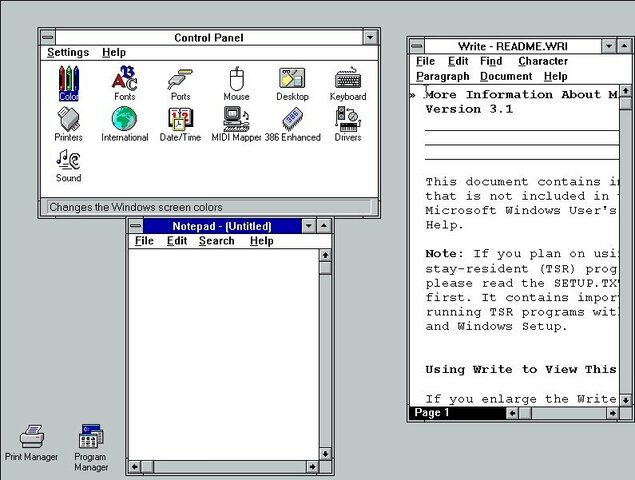
Task: Open the Help menu in Write
Action: (x=556, y=77)
